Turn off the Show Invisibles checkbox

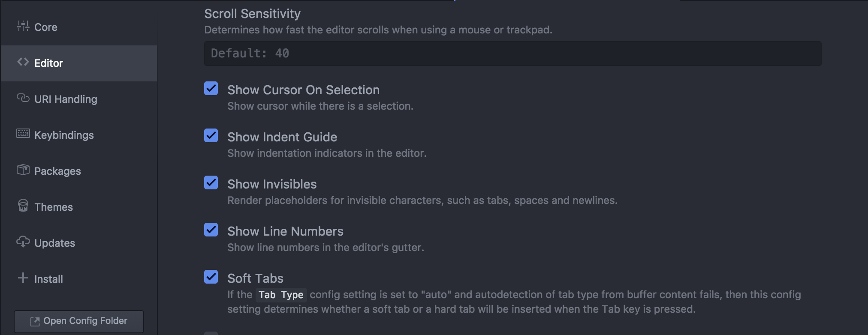(x=211, y=183)
